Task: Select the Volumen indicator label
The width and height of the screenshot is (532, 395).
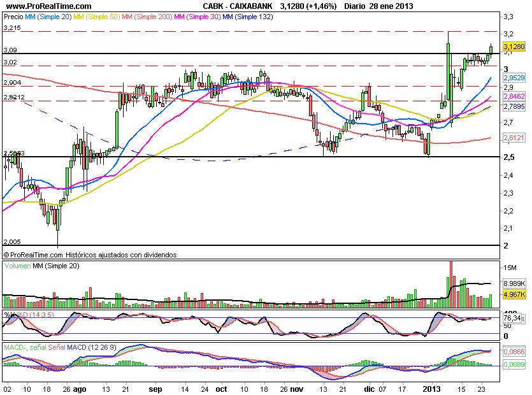Action: 17,266
